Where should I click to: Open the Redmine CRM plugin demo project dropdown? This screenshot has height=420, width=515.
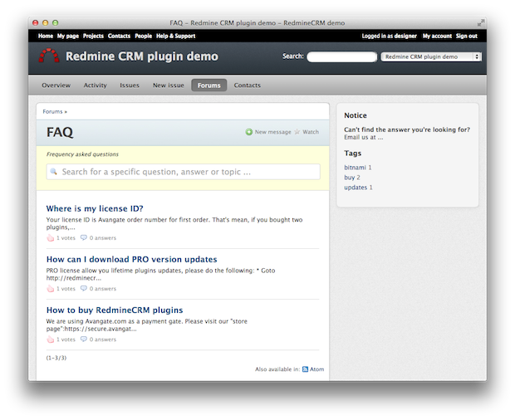[430, 57]
